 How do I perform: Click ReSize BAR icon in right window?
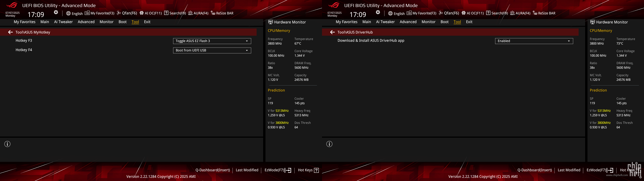pos(535,13)
